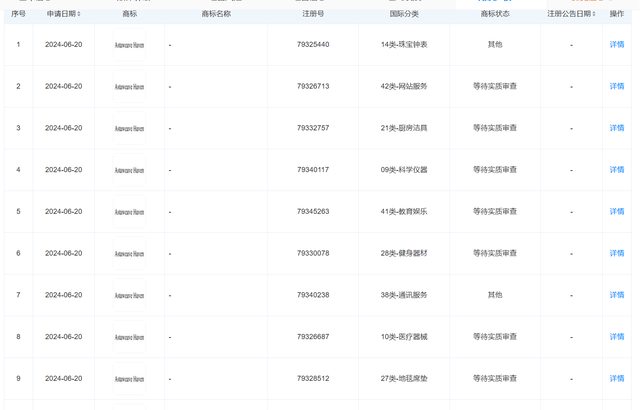This screenshot has width=640, height=410.
Task: Click the 国际分类 column header
Action: [404, 15]
